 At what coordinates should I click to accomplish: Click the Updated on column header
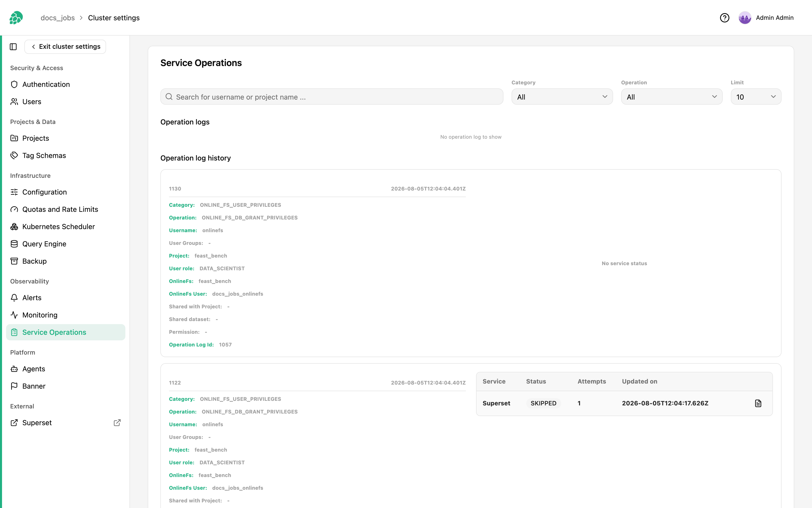(639, 381)
